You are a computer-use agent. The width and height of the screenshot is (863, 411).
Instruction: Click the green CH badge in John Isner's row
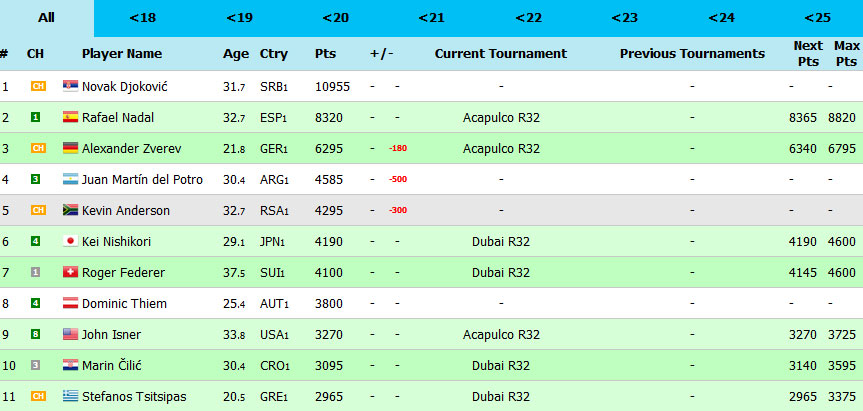(x=35, y=335)
